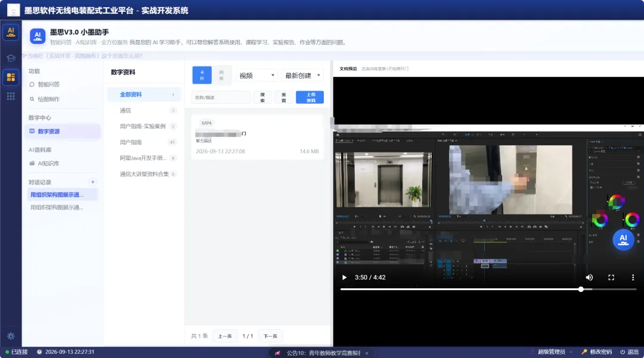Screen dimensions: 644x358
Task: Click the 名称/描述 search input field
Action: pos(221,97)
